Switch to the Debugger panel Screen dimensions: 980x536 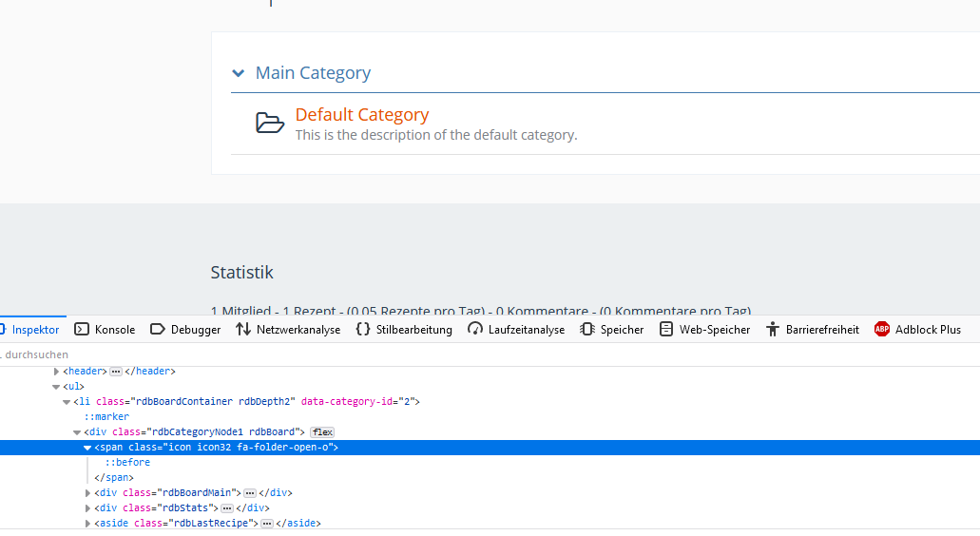pyautogui.click(x=185, y=330)
